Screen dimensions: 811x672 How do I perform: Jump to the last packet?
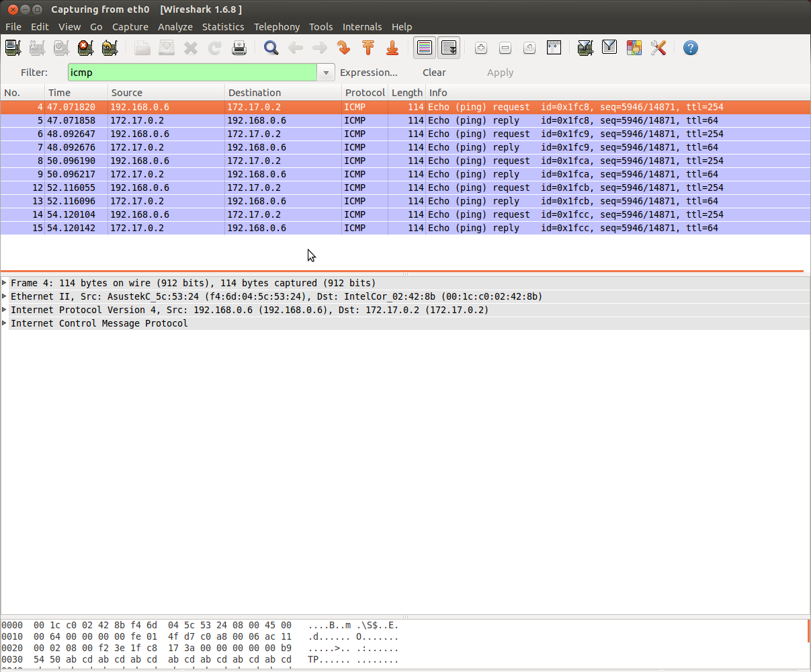coord(392,48)
